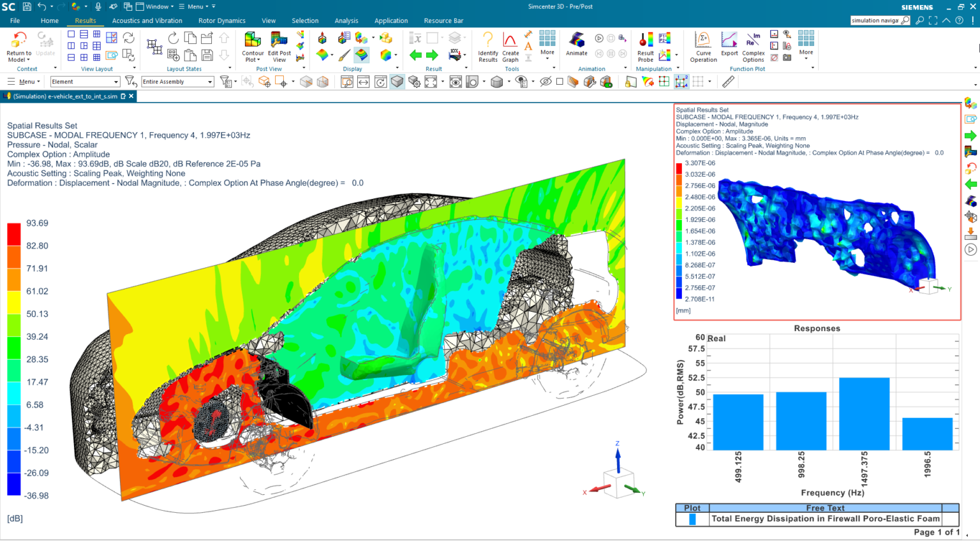Viewport: 980px width, 551px height.
Task: Toggle visibility with the eye-slash icon
Action: pos(546,82)
